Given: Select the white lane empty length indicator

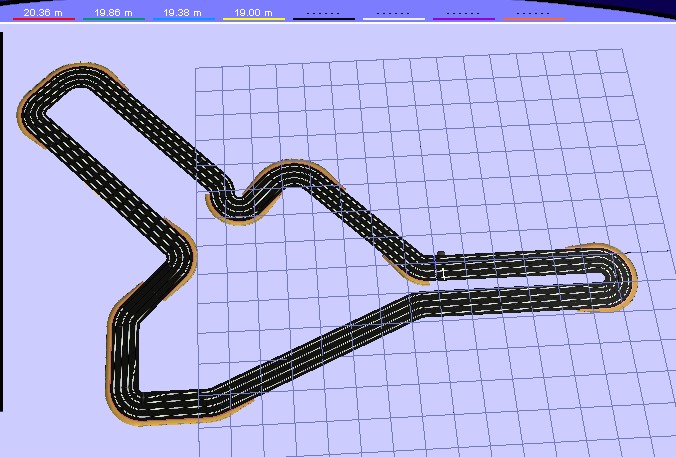Looking at the screenshot, I should point(393,14).
